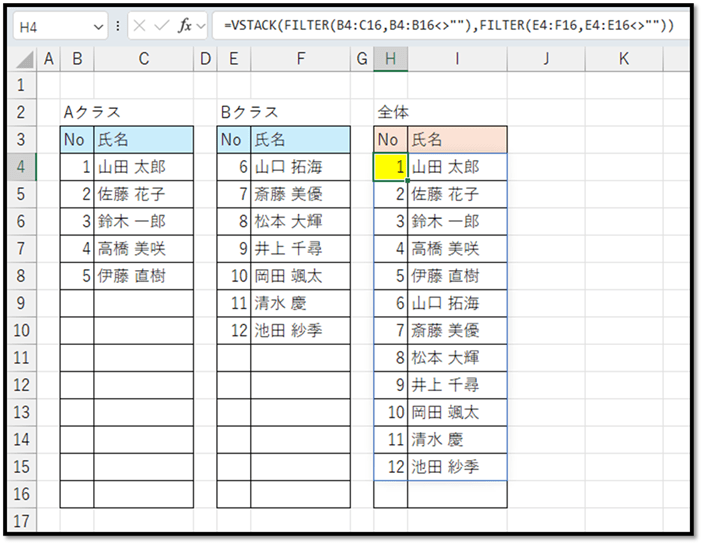Screen dimensions: 702x544
Task: Select the cell containing 伊藤 直樹 in column C
Action: [143, 276]
